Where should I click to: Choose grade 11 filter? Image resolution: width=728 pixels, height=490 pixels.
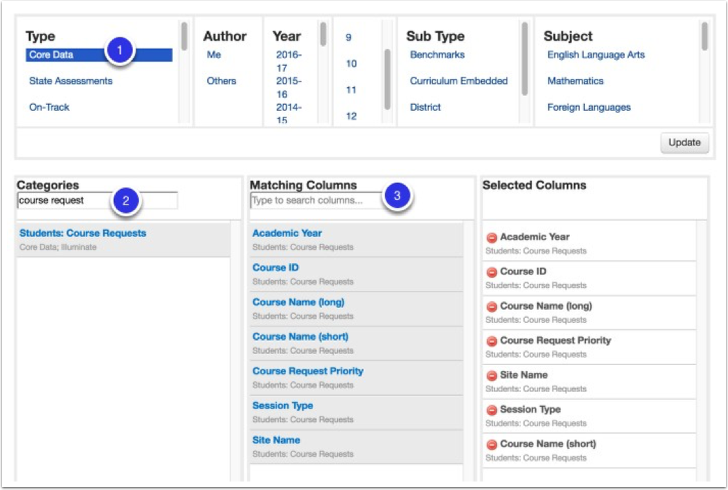click(351, 90)
